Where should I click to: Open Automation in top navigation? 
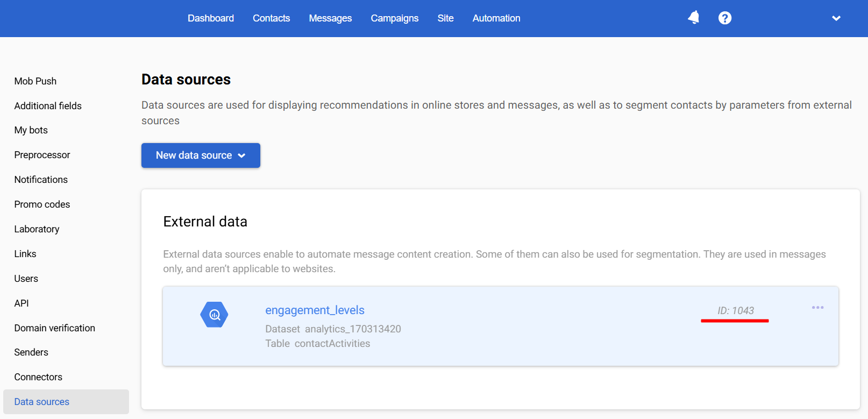[496, 18]
